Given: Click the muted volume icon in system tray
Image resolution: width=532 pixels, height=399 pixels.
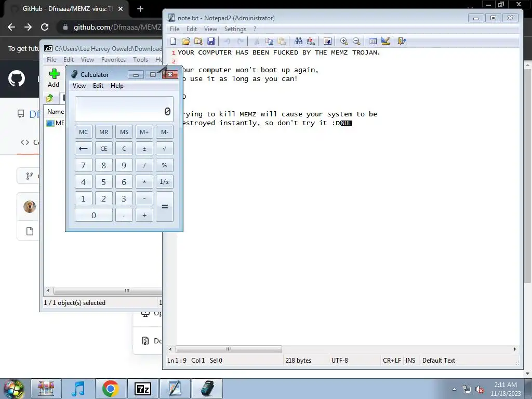Looking at the screenshot, I should 480,390.
